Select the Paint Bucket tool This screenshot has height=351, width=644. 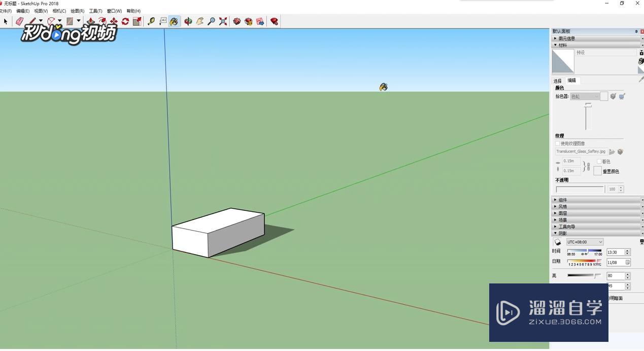click(174, 21)
